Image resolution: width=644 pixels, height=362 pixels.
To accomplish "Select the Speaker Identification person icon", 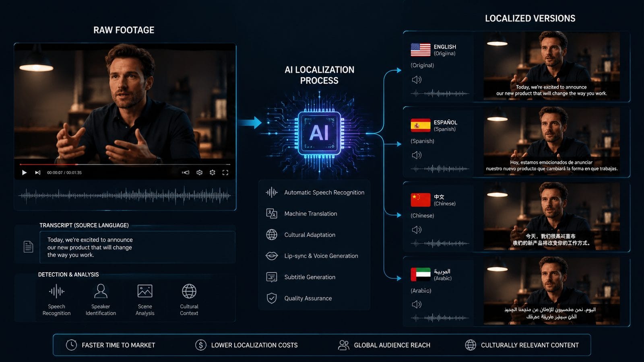I will pyautogui.click(x=101, y=291).
